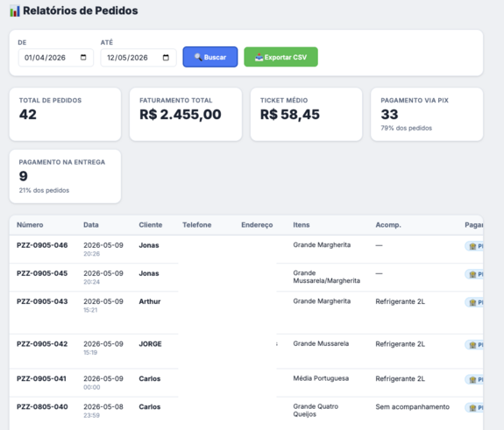Click the Itens column header

(302, 225)
